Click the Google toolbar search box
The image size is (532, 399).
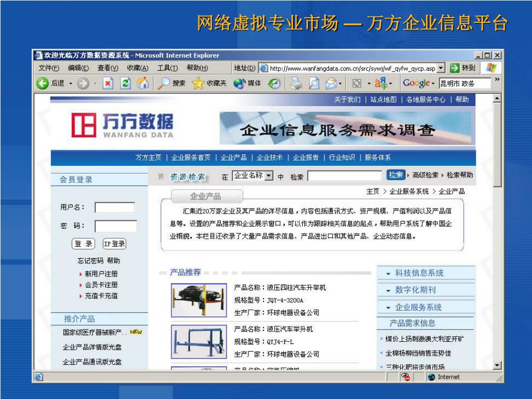(x=465, y=83)
